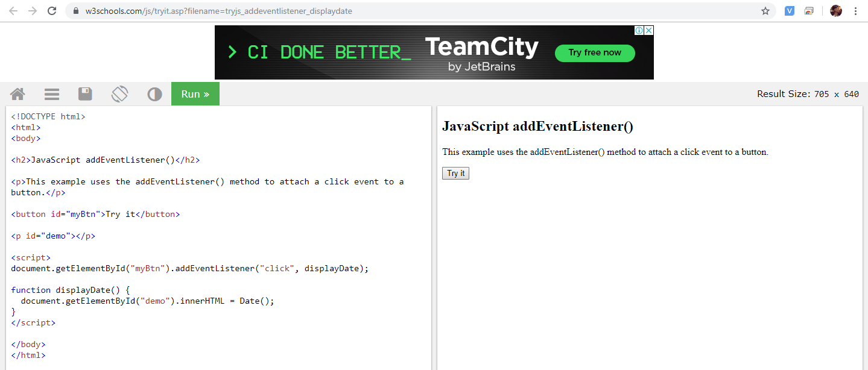
Task: Open Chrome three-dot menu
Action: point(856,11)
